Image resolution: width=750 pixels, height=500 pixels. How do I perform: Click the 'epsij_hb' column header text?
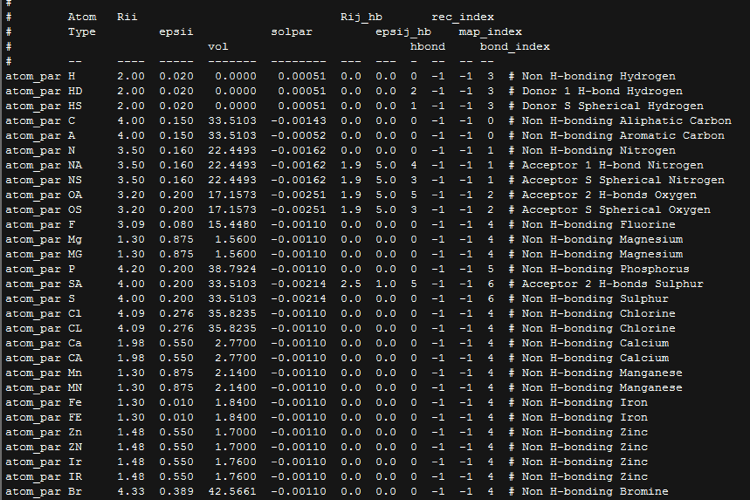[403, 32]
